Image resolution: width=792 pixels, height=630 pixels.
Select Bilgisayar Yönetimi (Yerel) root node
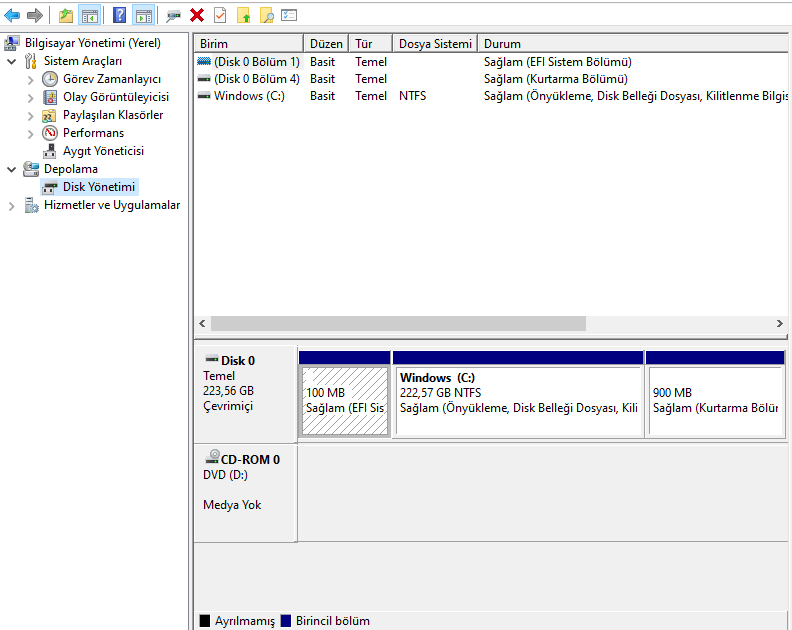(x=93, y=43)
